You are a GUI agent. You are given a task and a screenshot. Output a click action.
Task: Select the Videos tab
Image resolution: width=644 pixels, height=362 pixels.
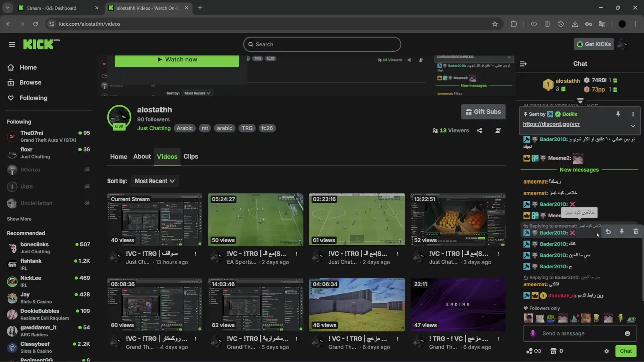point(167,156)
